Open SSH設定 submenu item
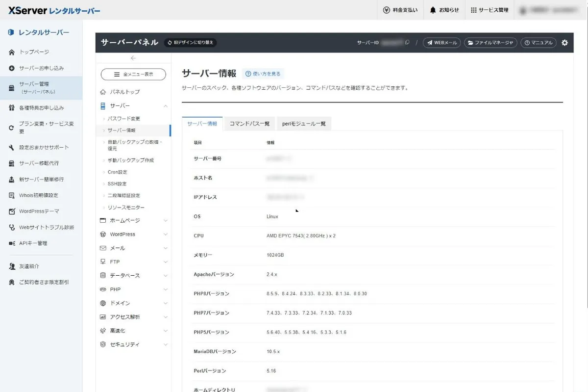This screenshot has height=392, width=588. pyautogui.click(x=117, y=184)
